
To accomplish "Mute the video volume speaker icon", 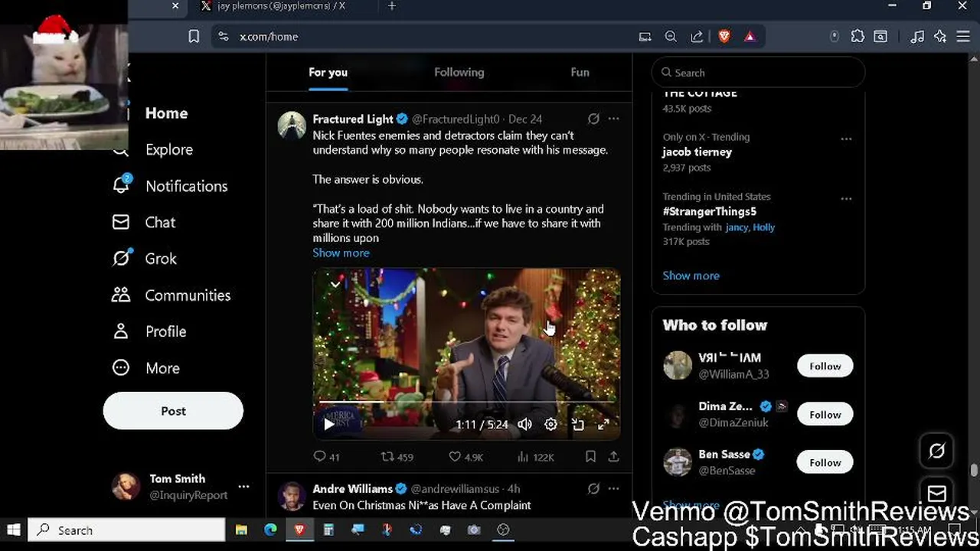I will 524,424.
